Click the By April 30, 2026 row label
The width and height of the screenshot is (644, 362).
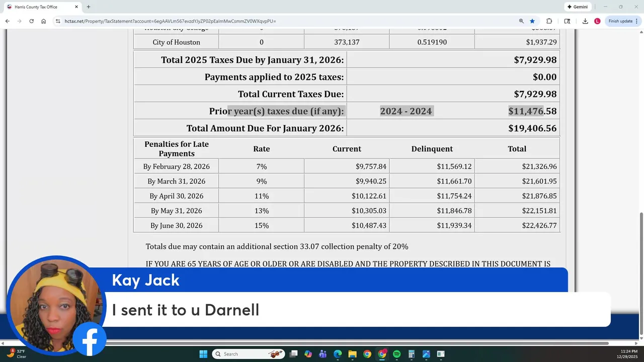[x=176, y=196]
